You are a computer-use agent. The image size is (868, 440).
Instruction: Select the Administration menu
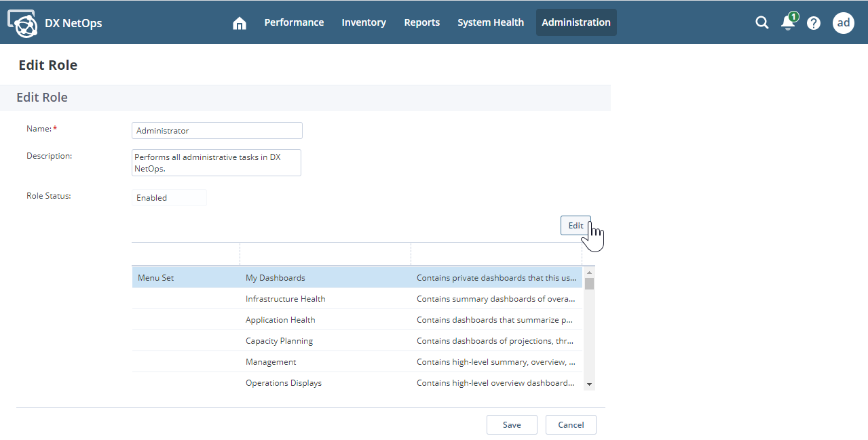(x=575, y=22)
